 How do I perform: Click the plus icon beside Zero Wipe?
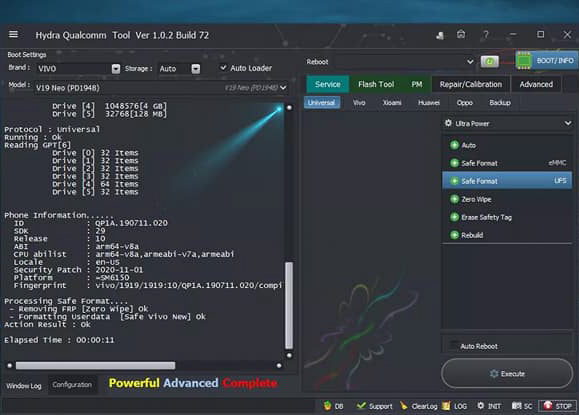pos(454,199)
